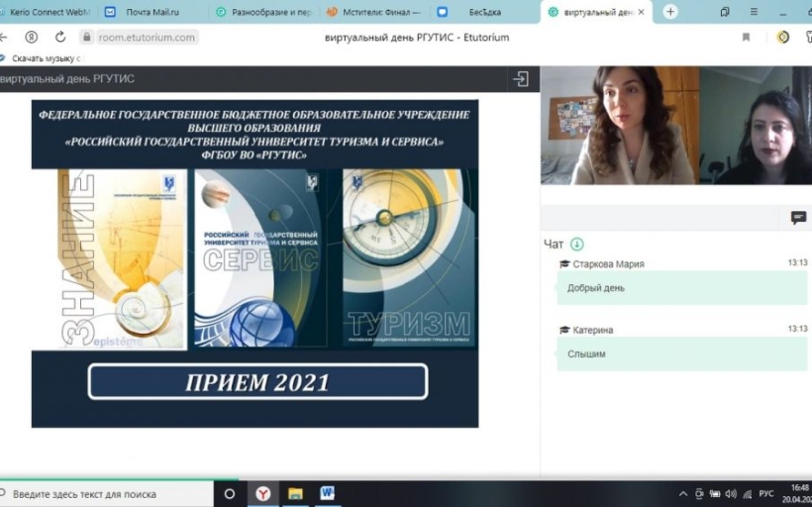The height and width of the screenshot is (507, 812).
Task: Expand hidden system tray icons
Action: pyautogui.click(x=683, y=494)
